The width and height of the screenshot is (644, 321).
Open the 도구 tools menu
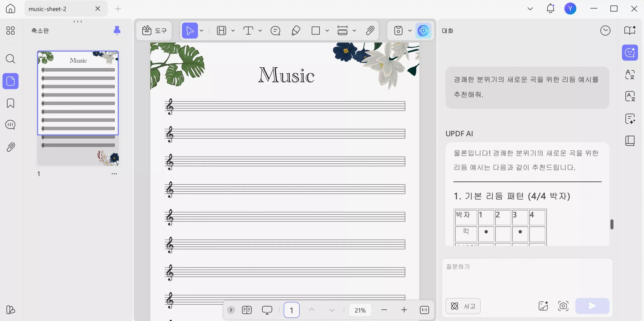click(x=154, y=31)
